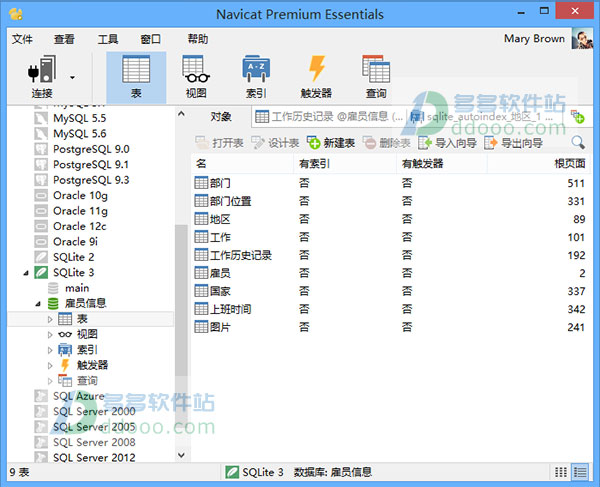Click 新建表 button
The image size is (600, 487).
pos(331,143)
